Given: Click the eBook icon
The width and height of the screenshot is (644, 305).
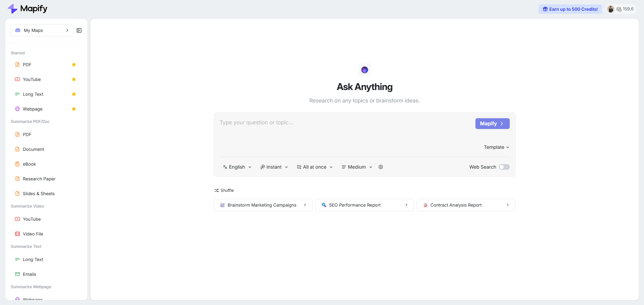Looking at the screenshot, I should (17, 164).
